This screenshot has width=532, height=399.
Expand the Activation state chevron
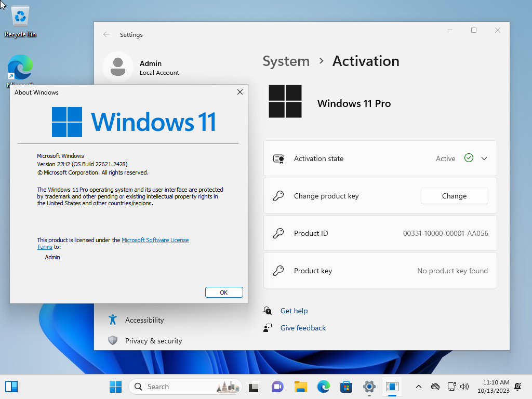click(x=484, y=158)
